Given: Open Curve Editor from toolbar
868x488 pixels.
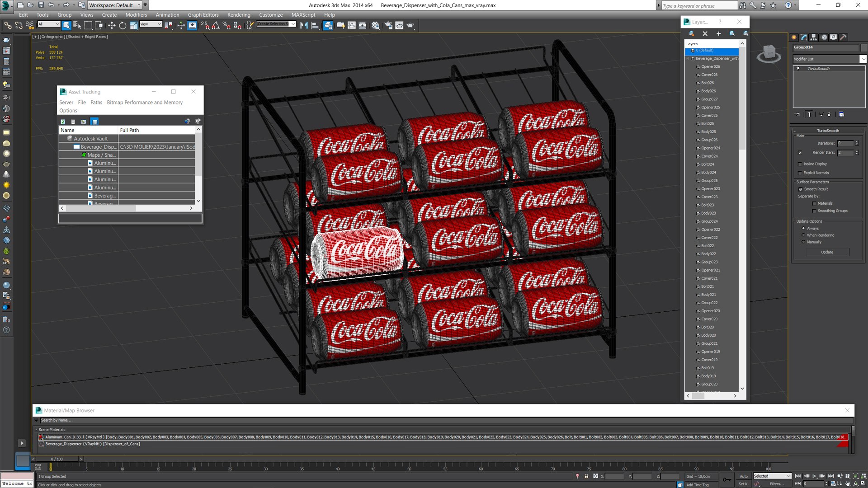Looking at the screenshot, I should pyautogui.click(x=352, y=25).
